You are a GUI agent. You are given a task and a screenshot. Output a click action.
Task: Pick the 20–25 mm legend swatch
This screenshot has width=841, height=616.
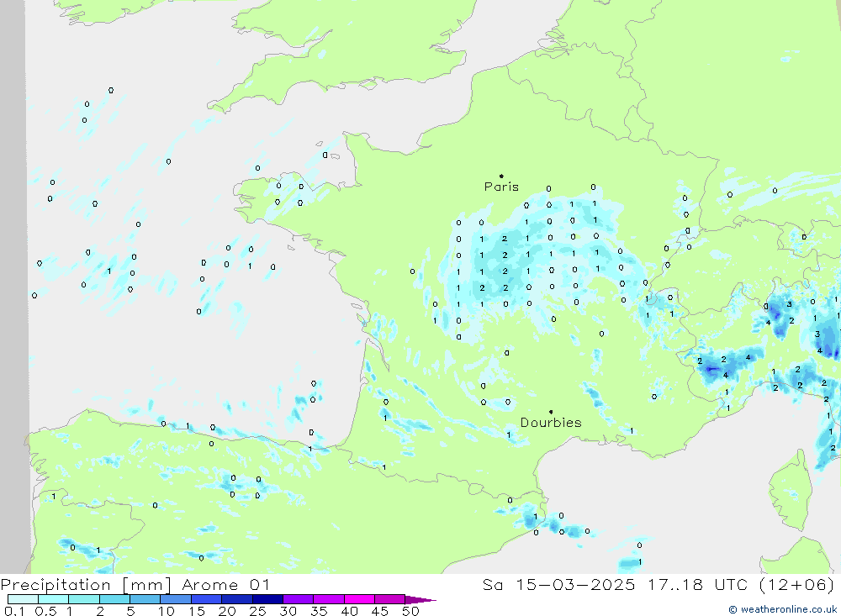[237, 599]
